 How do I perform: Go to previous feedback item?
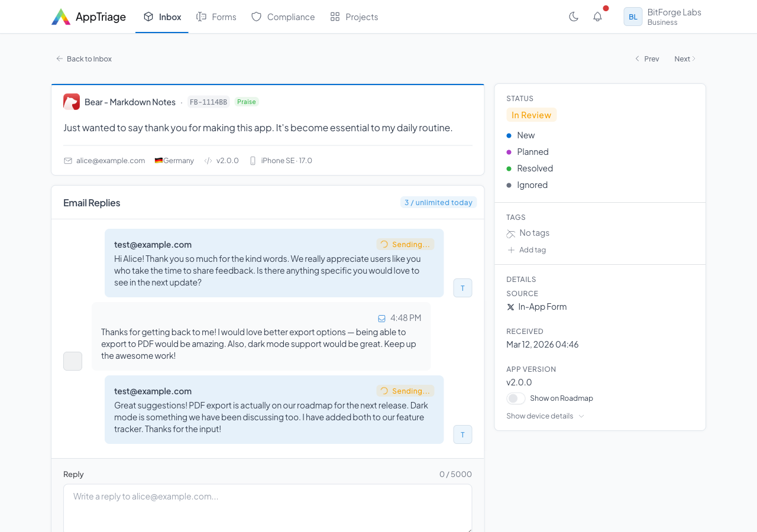647,59
